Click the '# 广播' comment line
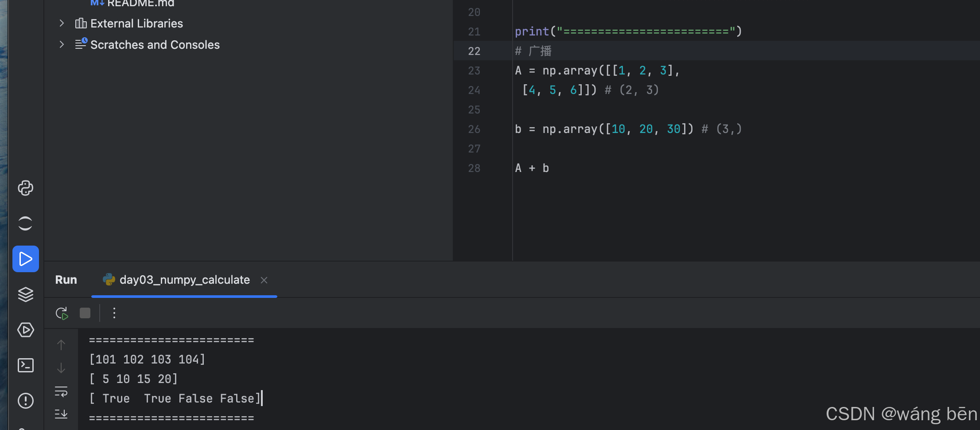Viewport: 980px width, 430px height. (533, 51)
